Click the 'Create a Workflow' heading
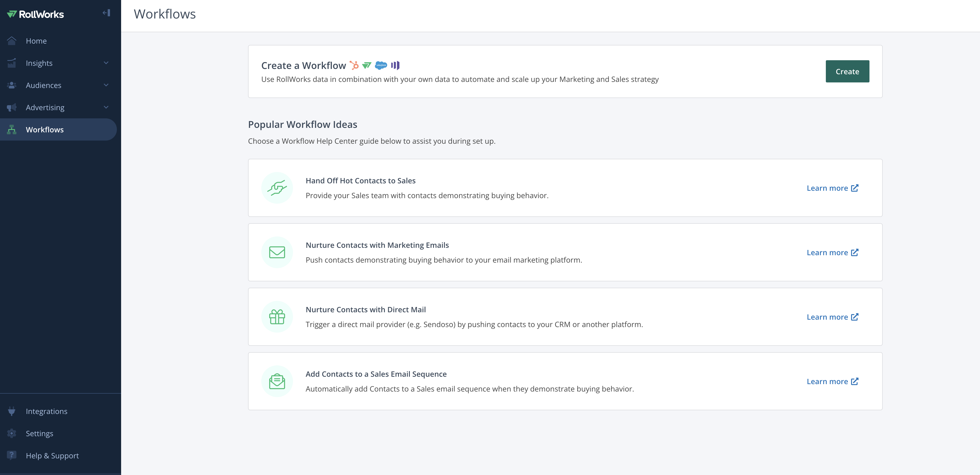Viewport: 980px width, 475px height. (304, 66)
